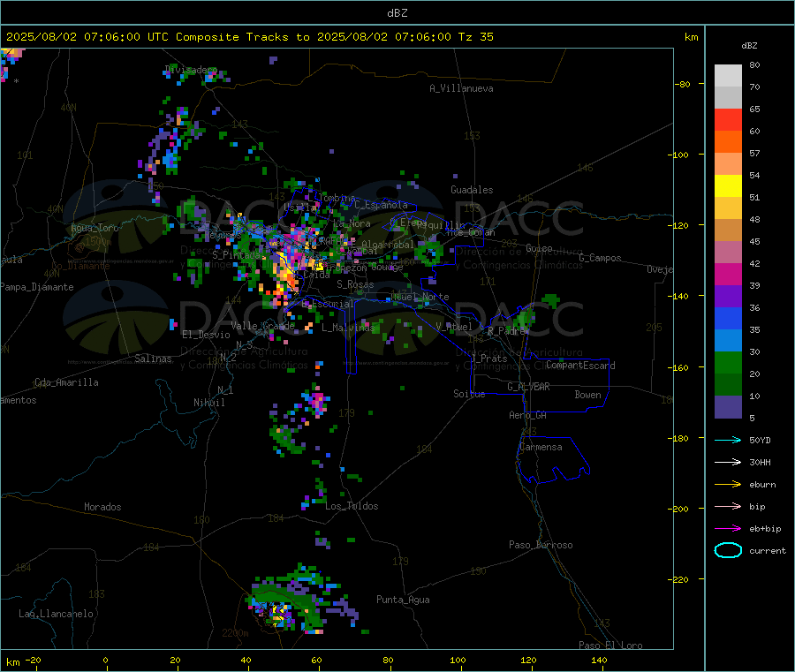This screenshot has width=795, height=672.
Task: Click the L_Malvinas place label
Action: [x=348, y=328]
